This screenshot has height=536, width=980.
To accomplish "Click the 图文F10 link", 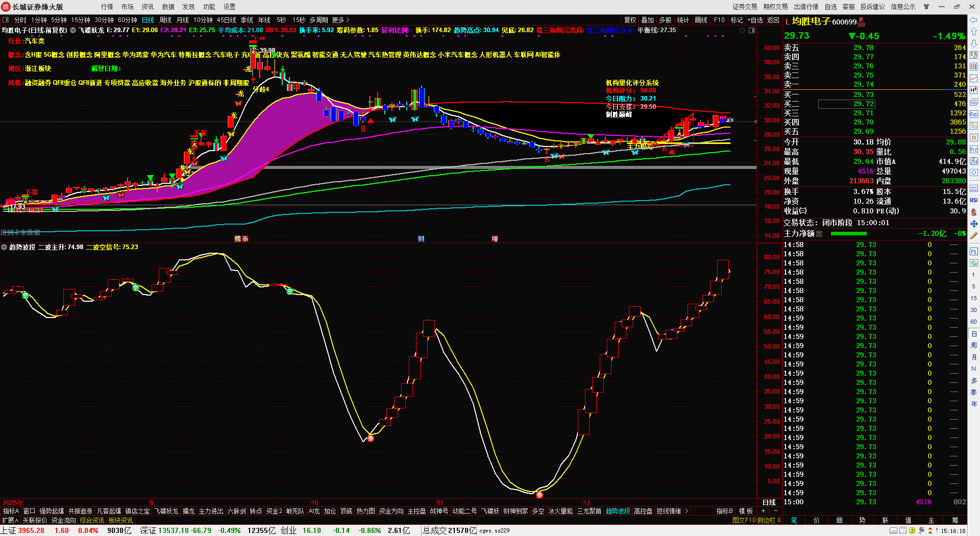I will pyautogui.click(x=744, y=520).
